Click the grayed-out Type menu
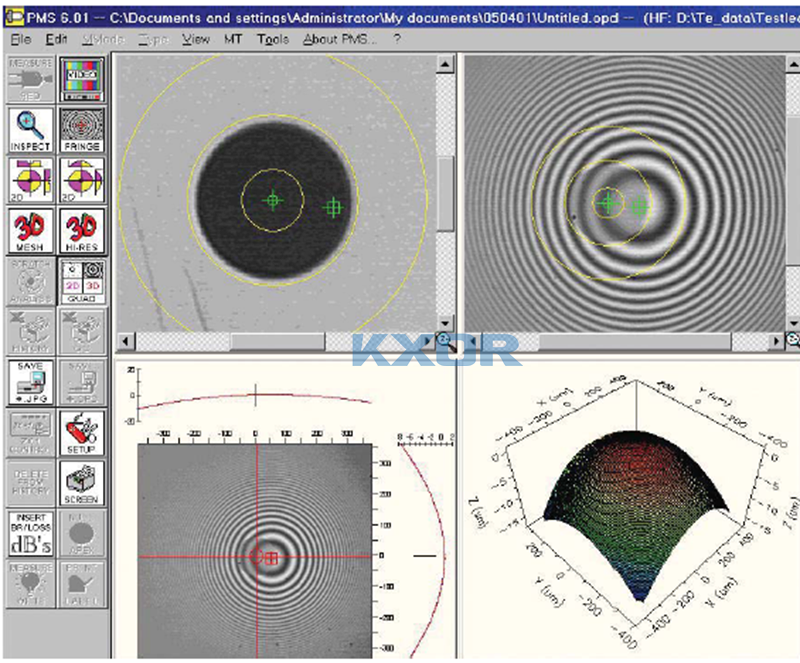Screen dimensions: 800x663 pos(153,39)
